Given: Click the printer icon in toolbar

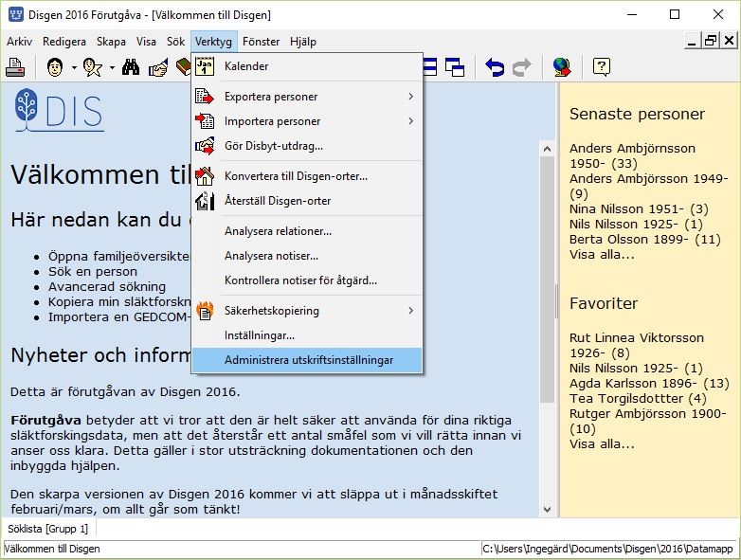Looking at the screenshot, I should tap(15, 67).
